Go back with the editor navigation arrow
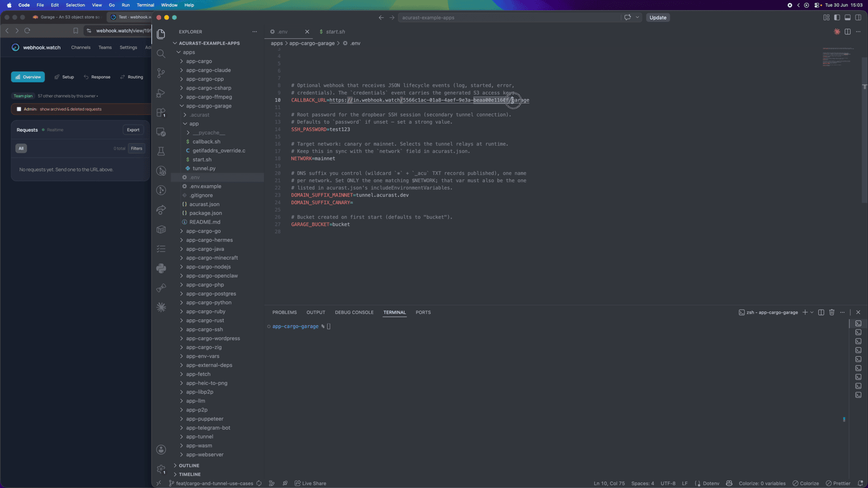 tap(381, 17)
